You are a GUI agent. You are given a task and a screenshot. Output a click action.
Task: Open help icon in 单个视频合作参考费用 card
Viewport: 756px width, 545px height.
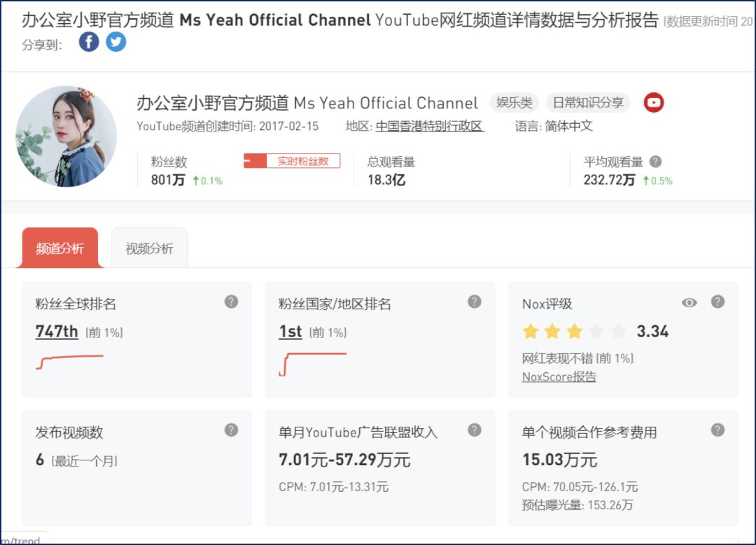coord(717,430)
